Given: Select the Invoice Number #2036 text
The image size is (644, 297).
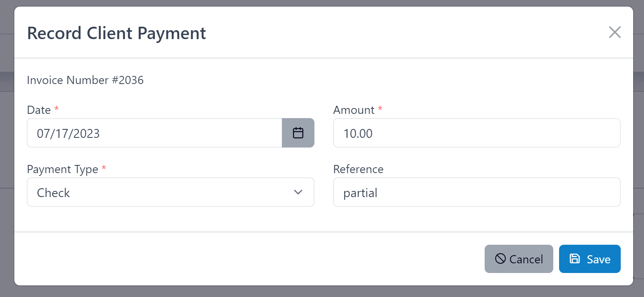Looking at the screenshot, I should (85, 80).
